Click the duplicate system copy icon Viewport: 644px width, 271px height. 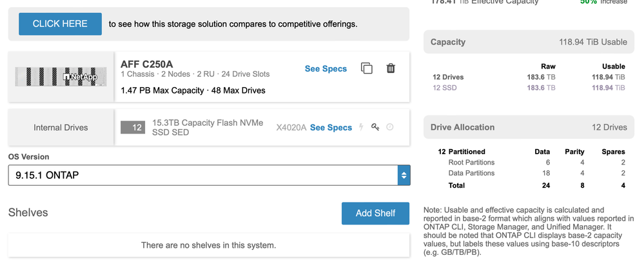(367, 68)
